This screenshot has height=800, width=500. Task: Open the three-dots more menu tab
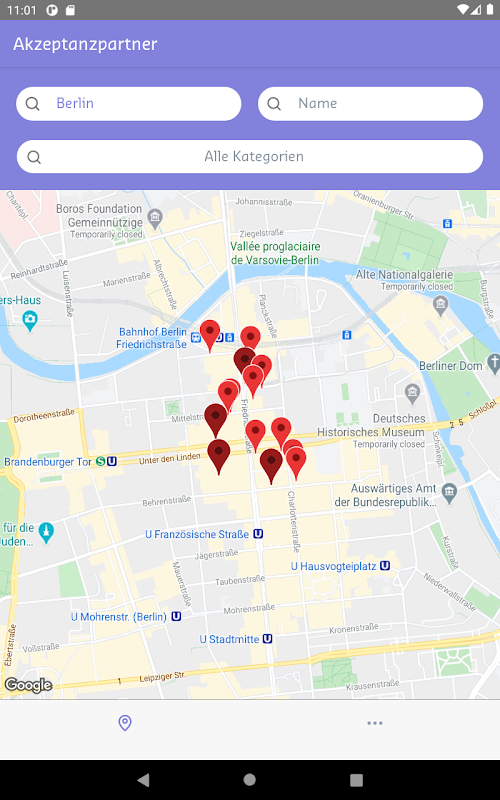tap(374, 723)
